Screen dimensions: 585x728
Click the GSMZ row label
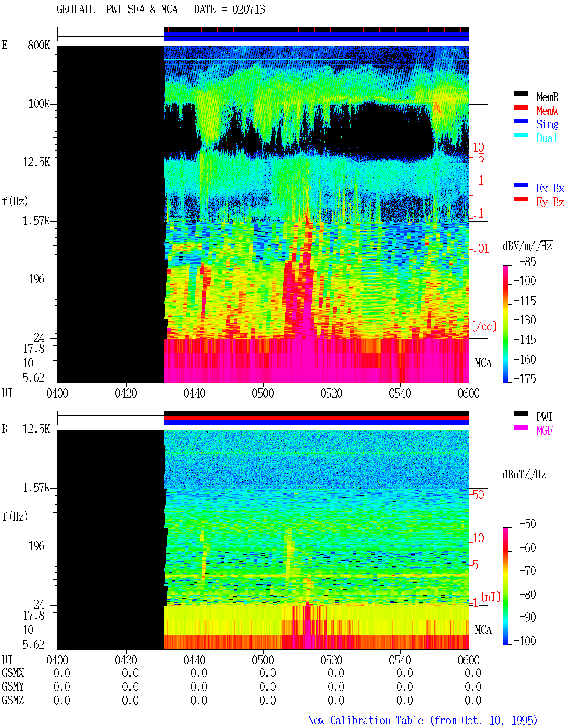13,700
